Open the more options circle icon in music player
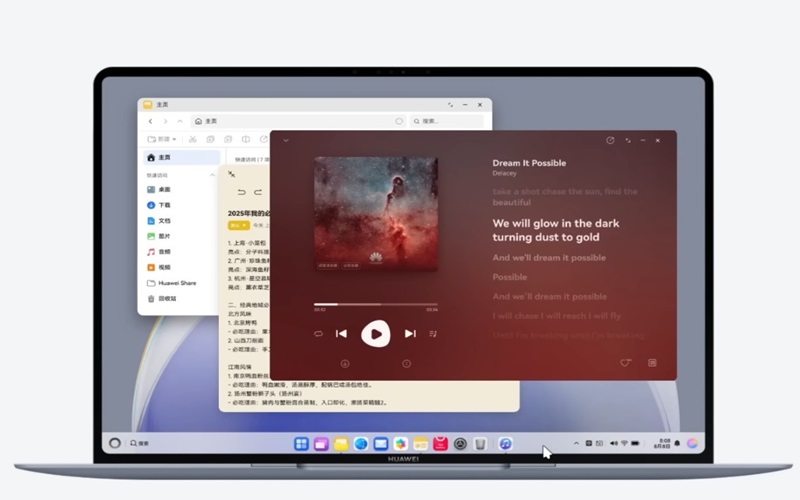The height and width of the screenshot is (500, 800). tap(407, 364)
